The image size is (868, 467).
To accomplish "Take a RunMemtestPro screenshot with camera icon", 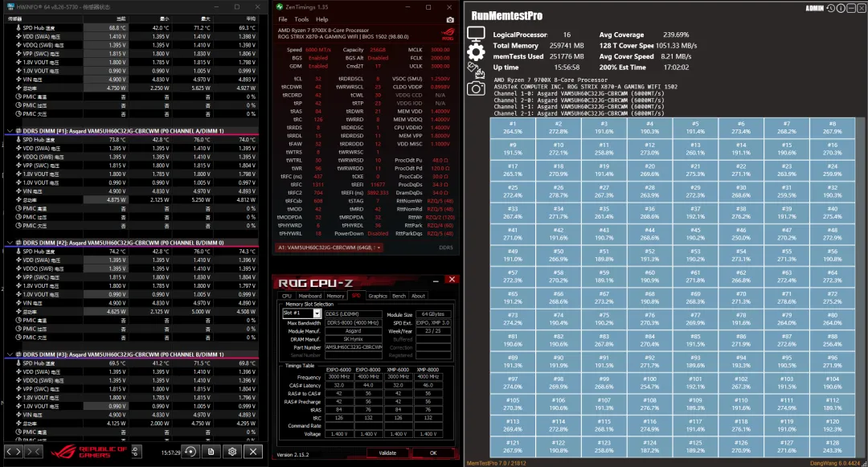I will [476, 88].
